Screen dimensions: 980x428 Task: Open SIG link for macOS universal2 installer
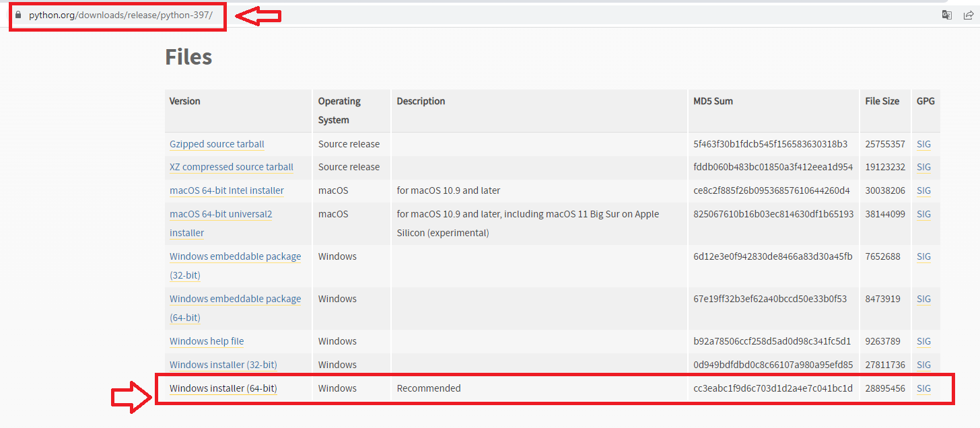(923, 214)
